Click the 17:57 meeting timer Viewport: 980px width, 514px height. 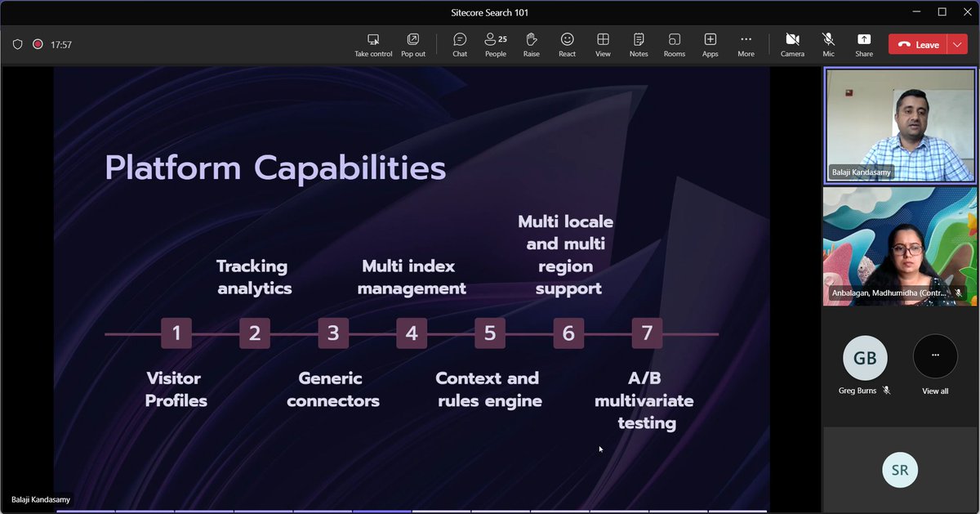tap(61, 45)
